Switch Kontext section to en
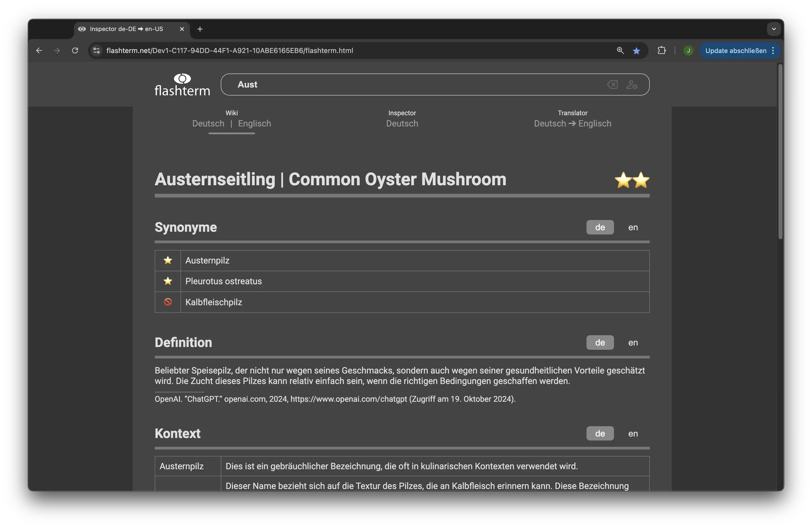Screen dimensions: 812x528 click(x=633, y=434)
